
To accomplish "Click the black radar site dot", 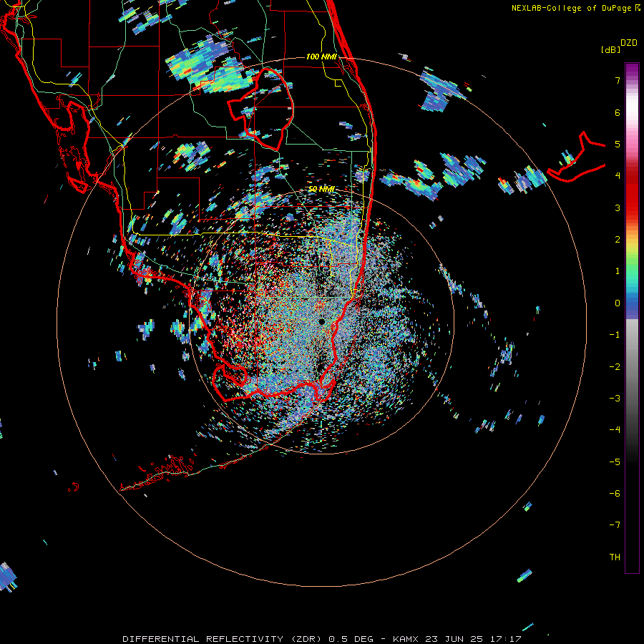I will (x=321, y=321).
